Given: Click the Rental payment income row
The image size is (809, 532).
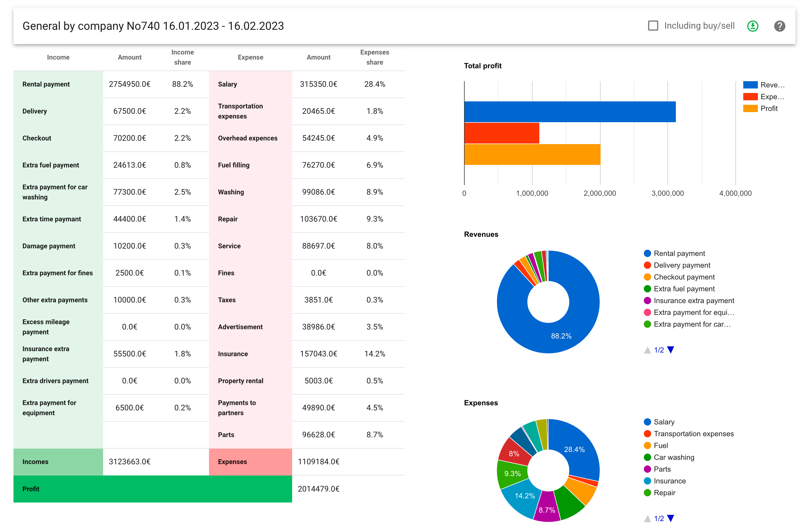Looking at the screenshot, I should coord(46,84).
